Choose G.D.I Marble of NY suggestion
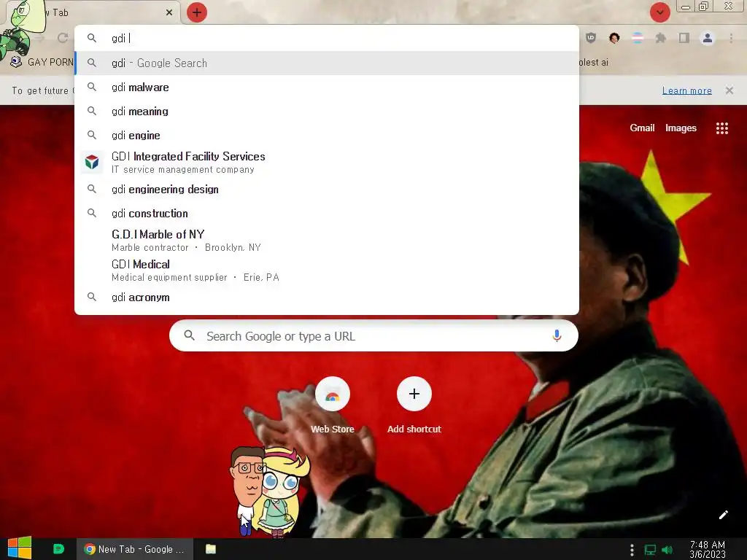The image size is (747, 560). click(x=327, y=241)
